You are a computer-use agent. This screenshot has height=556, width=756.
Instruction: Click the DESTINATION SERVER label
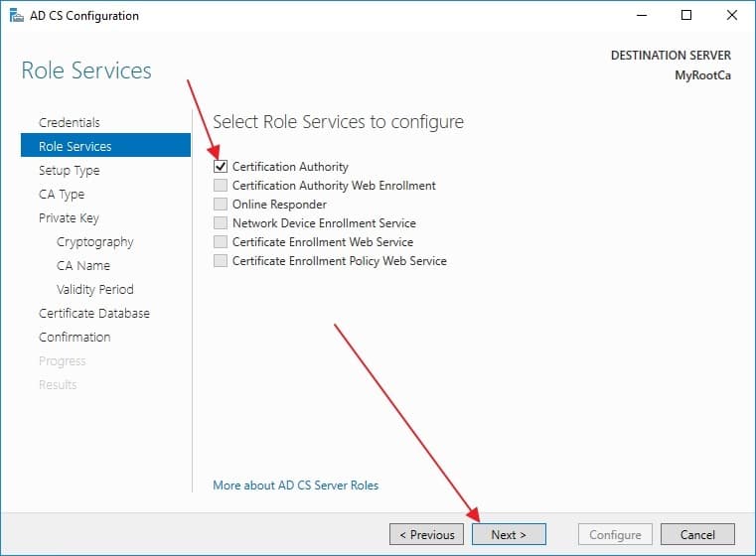click(671, 56)
